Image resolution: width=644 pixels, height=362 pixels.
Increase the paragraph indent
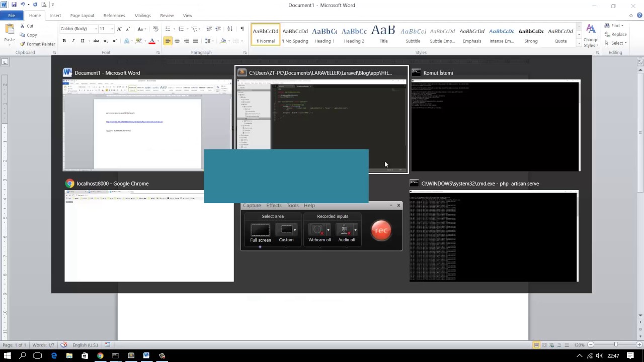(218, 29)
